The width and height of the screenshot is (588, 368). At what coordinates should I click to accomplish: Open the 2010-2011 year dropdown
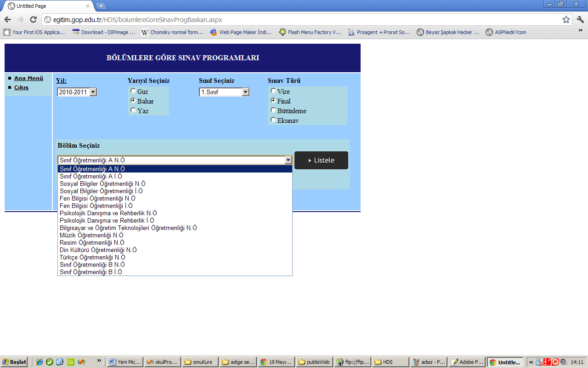tap(77, 92)
